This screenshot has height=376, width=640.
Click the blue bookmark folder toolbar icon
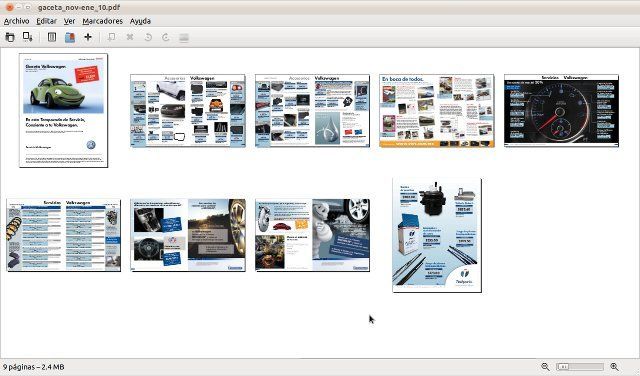coord(70,37)
